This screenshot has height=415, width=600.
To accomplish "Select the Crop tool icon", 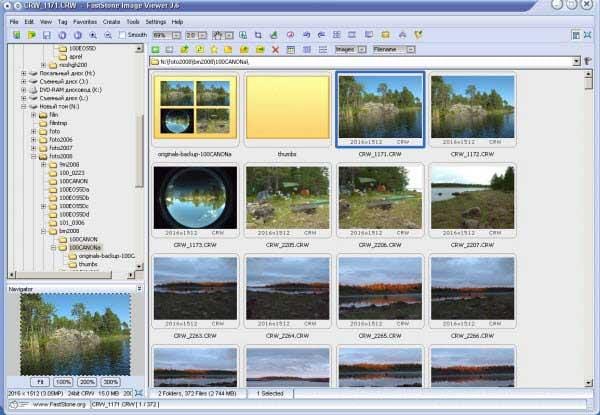I will pos(258,35).
